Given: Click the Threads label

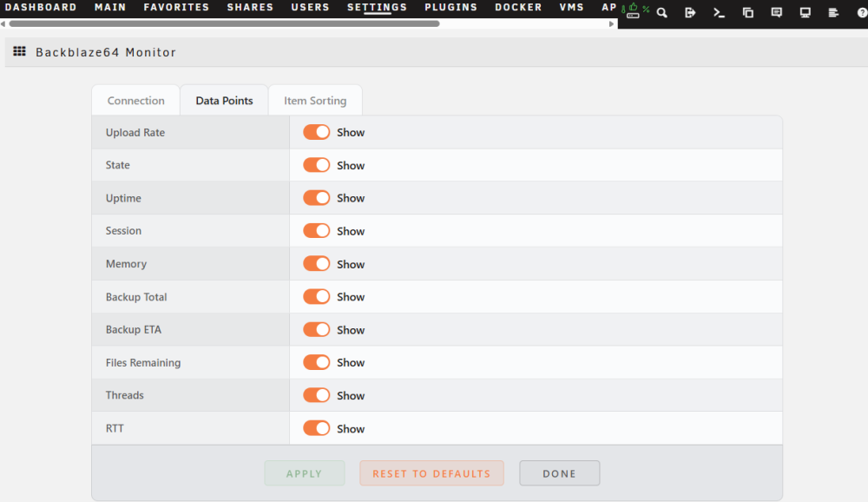Looking at the screenshot, I should [124, 395].
